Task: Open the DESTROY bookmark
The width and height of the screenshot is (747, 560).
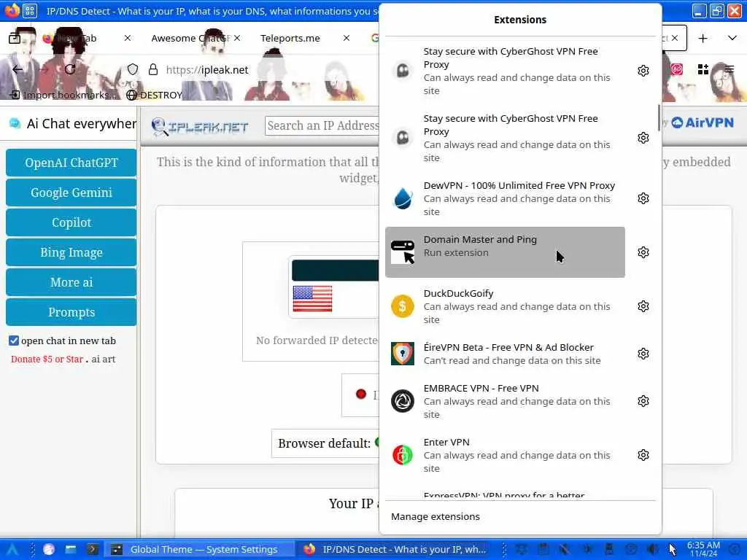Action: (x=155, y=95)
